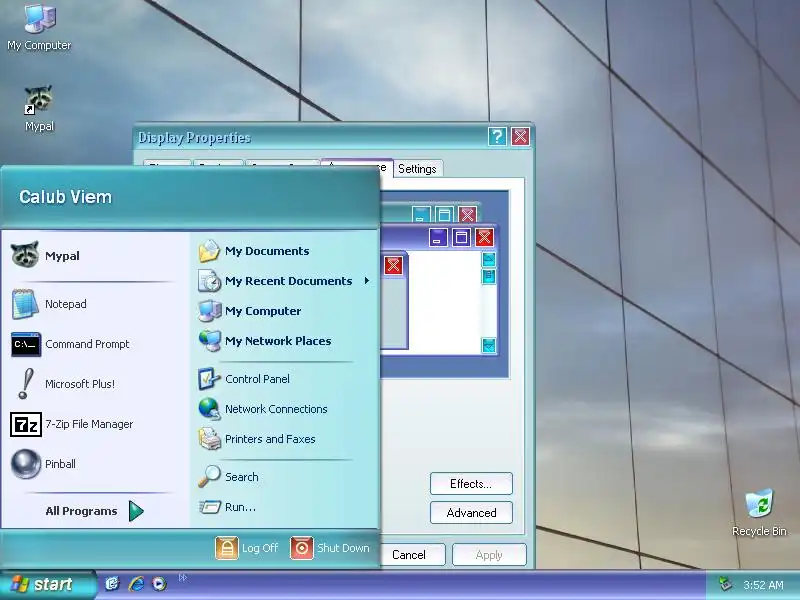This screenshot has width=800, height=600.
Task: Open Command Prompt in Start menu
Action: 95,344
